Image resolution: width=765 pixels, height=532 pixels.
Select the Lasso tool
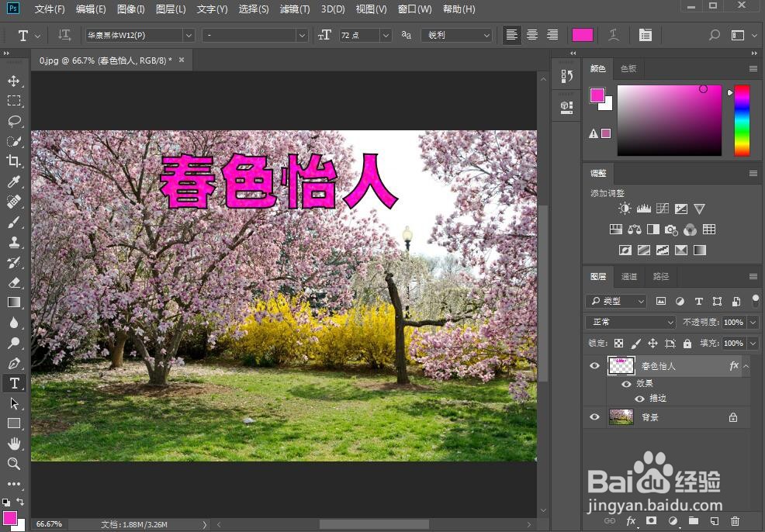pos(14,120)
